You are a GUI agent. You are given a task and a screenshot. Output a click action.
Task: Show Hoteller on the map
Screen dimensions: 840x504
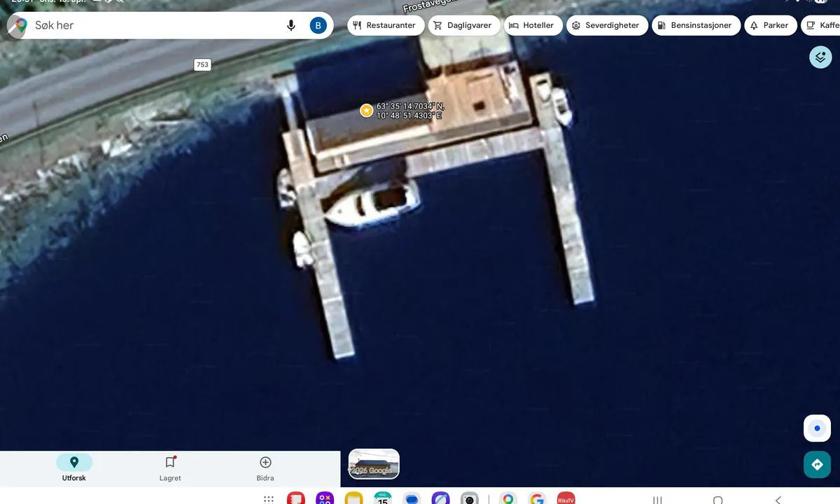[531, 26]
